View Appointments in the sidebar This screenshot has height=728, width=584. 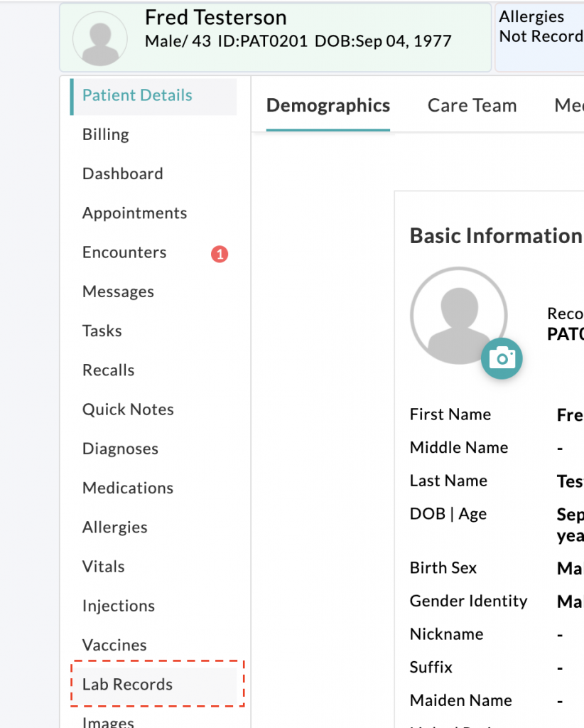click(x=134, y=213)
